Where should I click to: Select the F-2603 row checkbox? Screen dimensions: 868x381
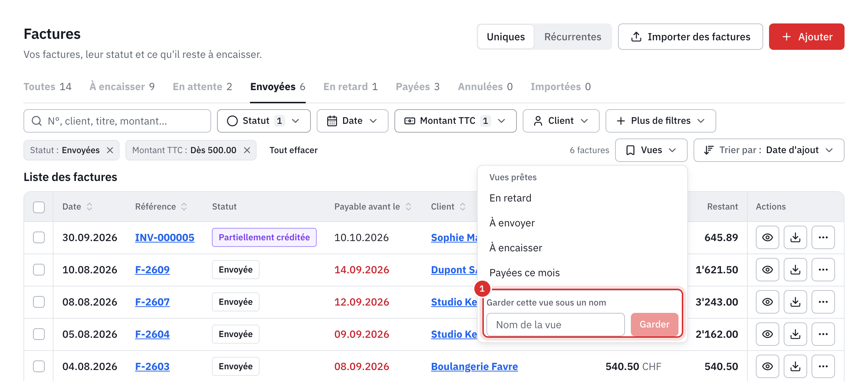coord(39,366)
